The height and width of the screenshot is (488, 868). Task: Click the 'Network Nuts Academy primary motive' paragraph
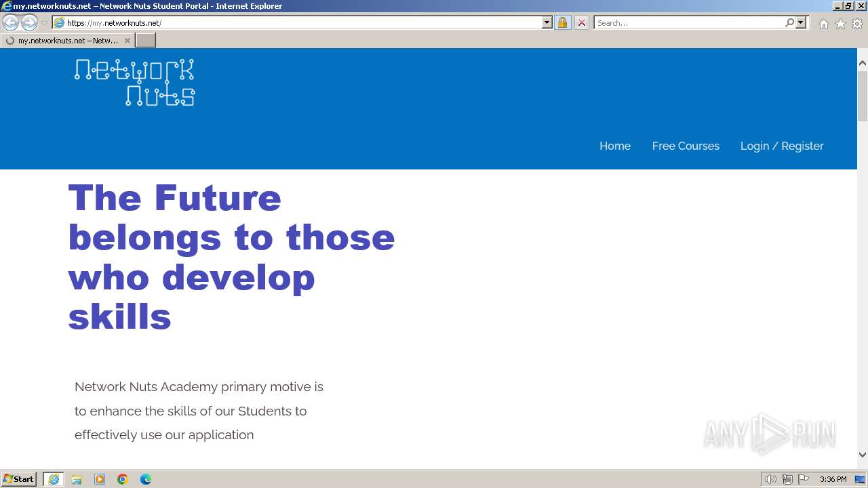click(x=199, y=411)
